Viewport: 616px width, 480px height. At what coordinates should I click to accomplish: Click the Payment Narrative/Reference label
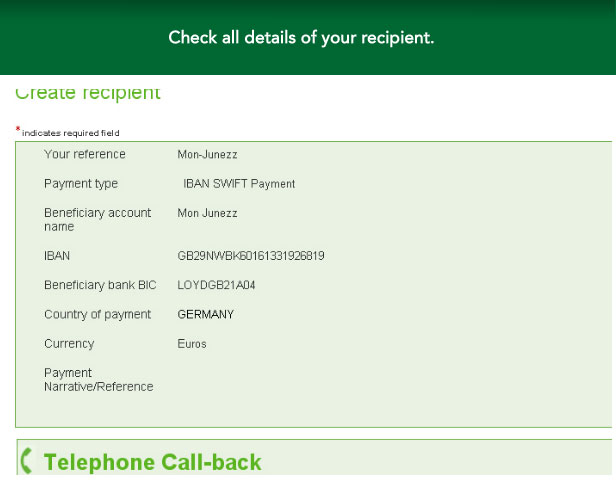point(99,380)
